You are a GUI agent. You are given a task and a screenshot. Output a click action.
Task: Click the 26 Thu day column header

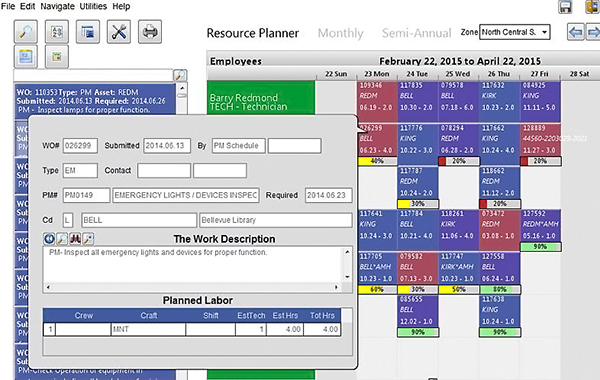pyautogui.click(x=499, y=74)
